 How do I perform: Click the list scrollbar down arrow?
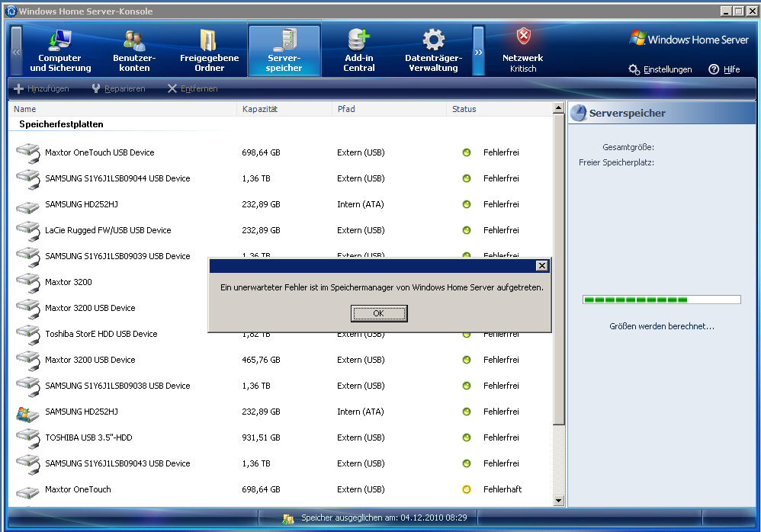coord(559,501)
